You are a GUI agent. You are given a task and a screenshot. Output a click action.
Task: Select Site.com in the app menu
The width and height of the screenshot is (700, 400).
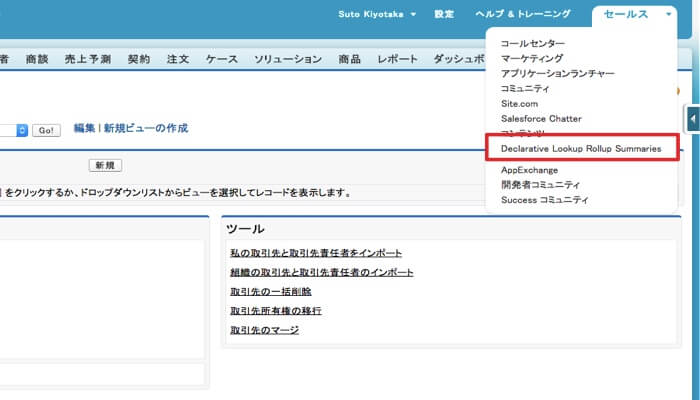[x=520, y=103]
